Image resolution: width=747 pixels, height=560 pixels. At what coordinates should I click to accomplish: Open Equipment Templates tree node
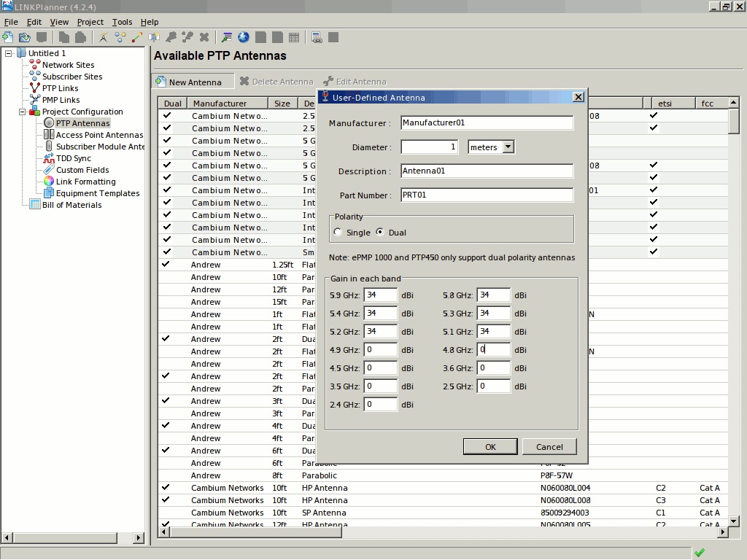coord(98,193)
